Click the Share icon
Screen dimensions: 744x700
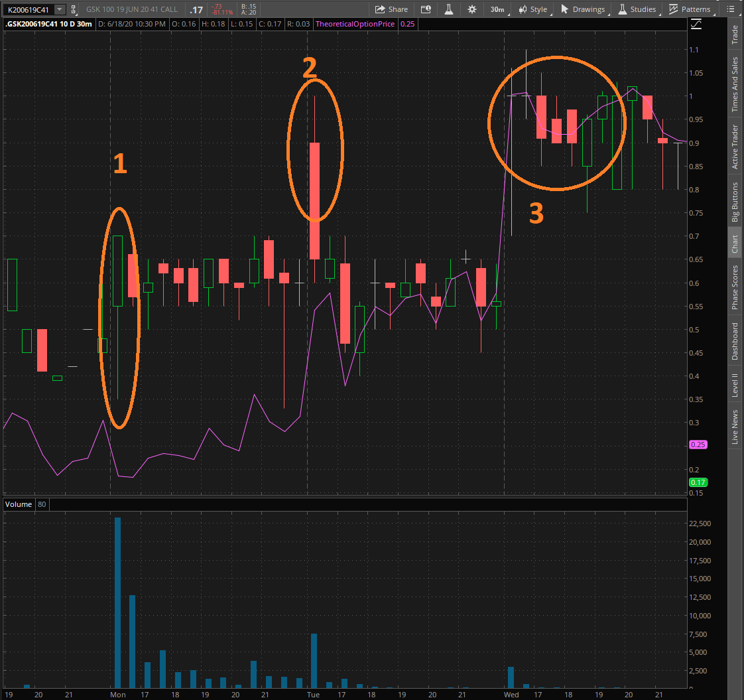tap(391, 9)
